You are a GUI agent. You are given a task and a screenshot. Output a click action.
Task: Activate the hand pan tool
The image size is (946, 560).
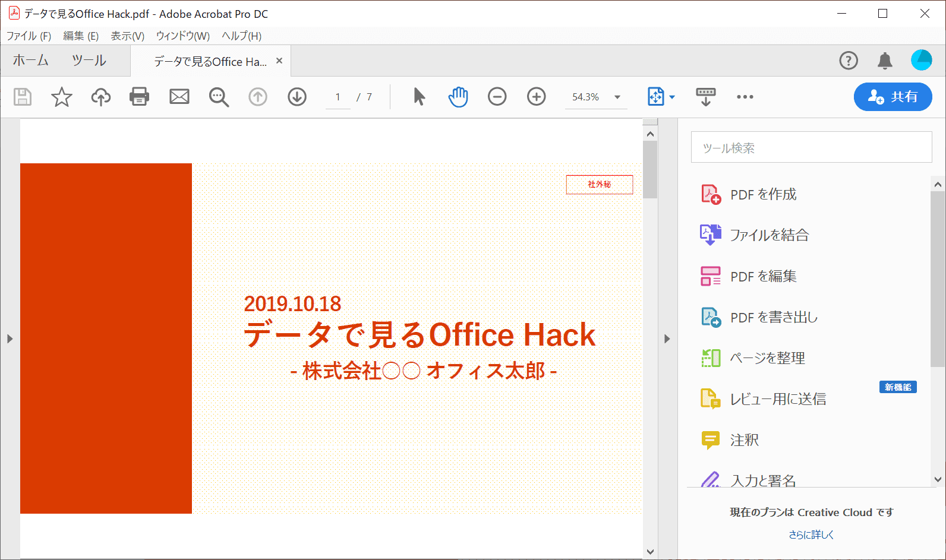[458, 97]
